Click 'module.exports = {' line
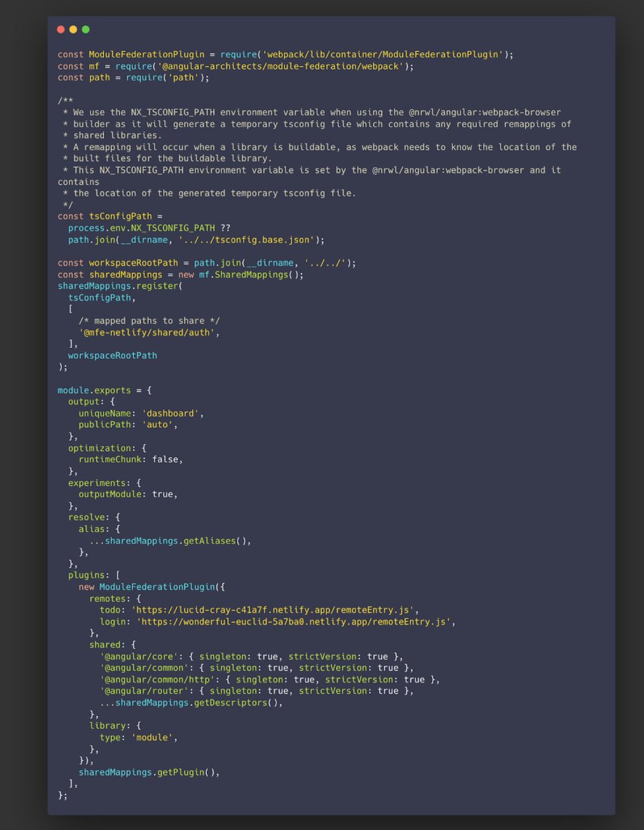Image resolution: width=644 pixels, height=830 pixels. (104, 390)
